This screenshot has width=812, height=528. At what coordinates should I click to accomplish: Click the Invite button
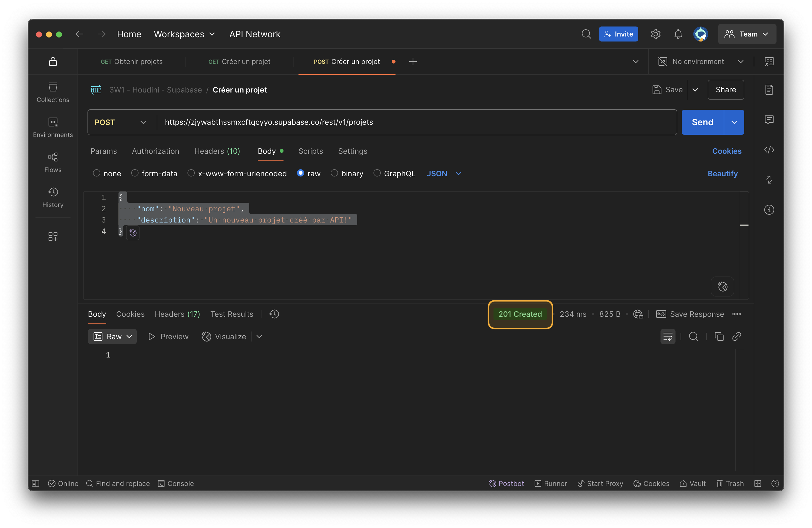pyautogui.click(x=618, y=34)
